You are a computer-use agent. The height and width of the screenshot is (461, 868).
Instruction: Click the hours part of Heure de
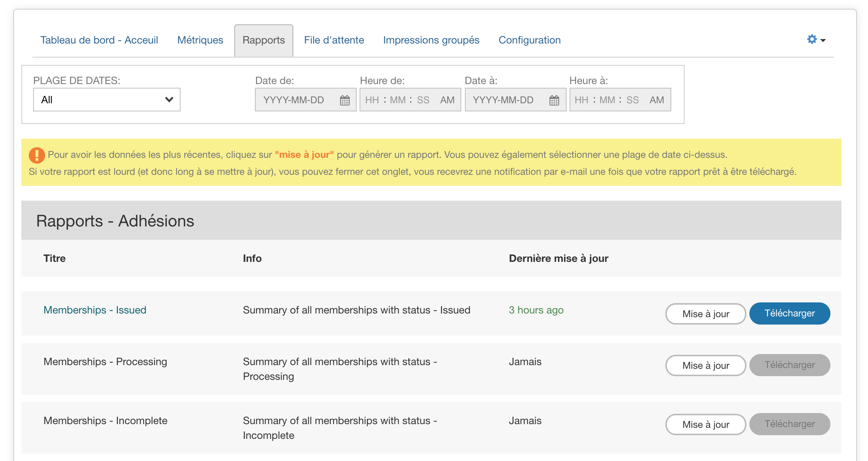pyautogui.click(x=372, y=100)
